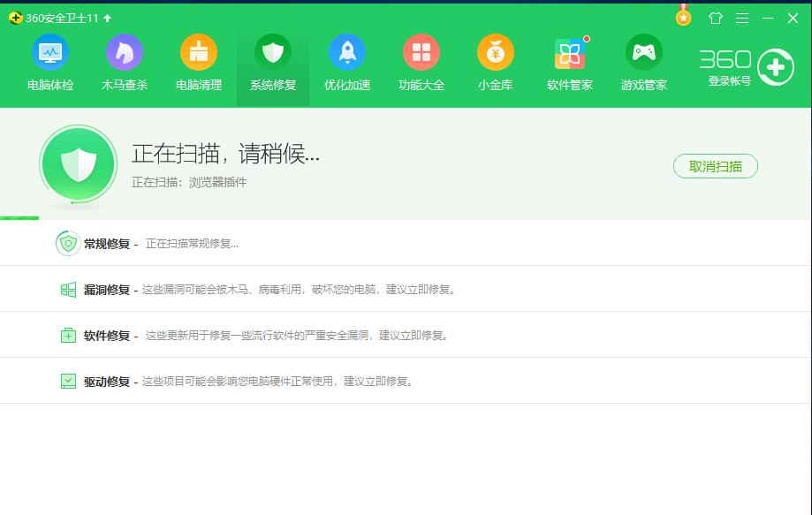812x515 pixels.
Task: Click the 软件修复 software repair icon
Action: (67, 335)
